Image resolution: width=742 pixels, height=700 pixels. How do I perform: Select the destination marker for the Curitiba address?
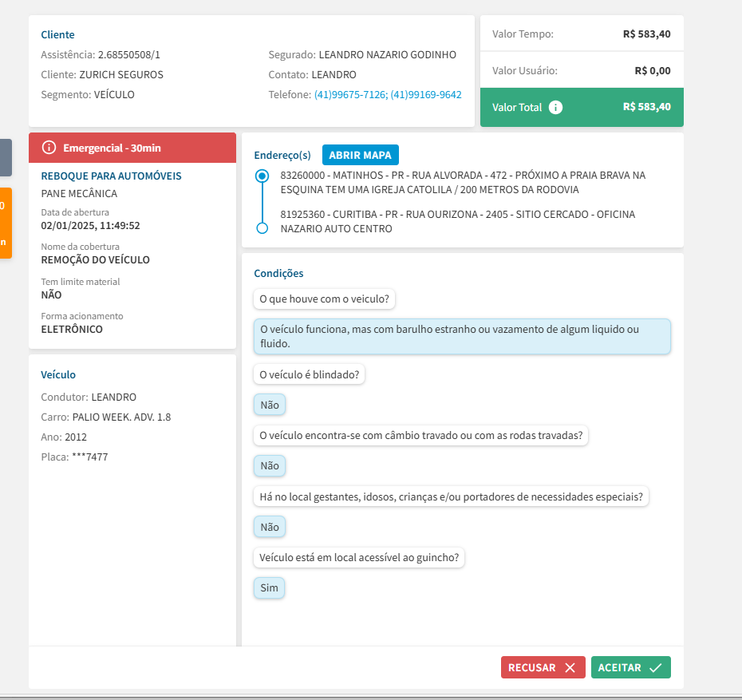coord(262,228)
